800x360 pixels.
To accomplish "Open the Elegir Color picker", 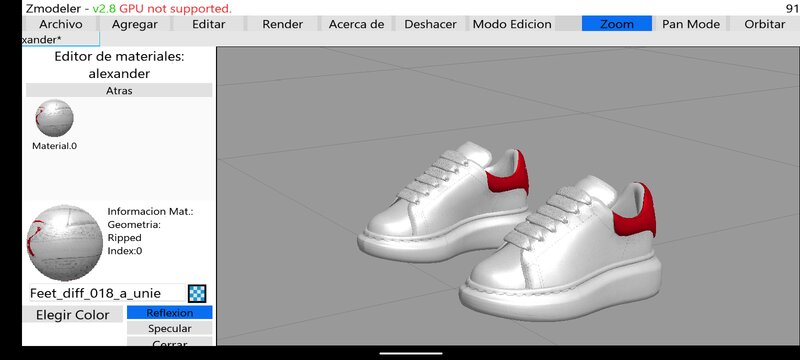I will 72,315.
